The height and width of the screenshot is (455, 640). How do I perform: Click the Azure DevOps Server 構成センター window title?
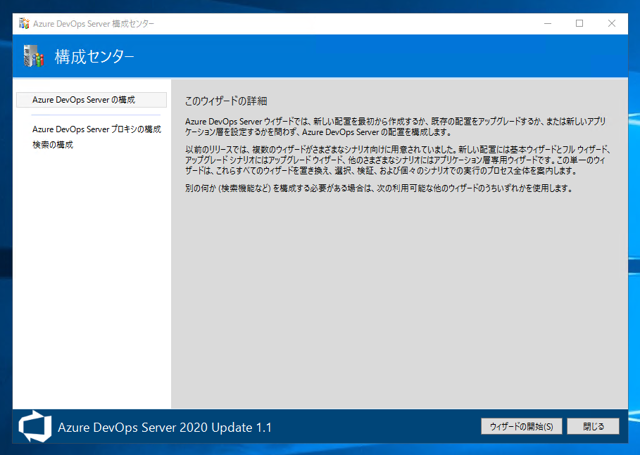(93, 24)
